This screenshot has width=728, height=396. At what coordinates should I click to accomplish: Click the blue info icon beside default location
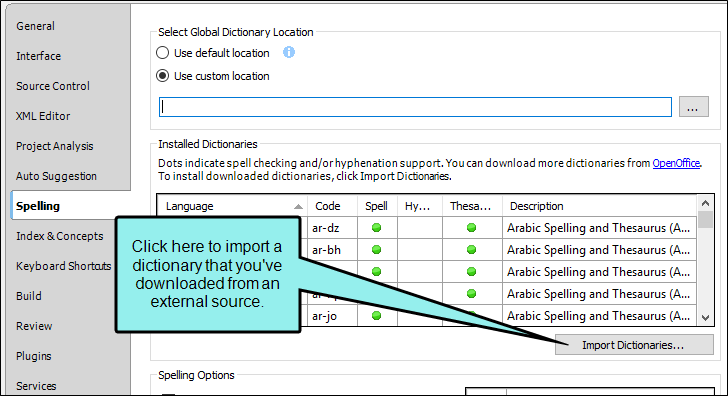pos(289,52)
